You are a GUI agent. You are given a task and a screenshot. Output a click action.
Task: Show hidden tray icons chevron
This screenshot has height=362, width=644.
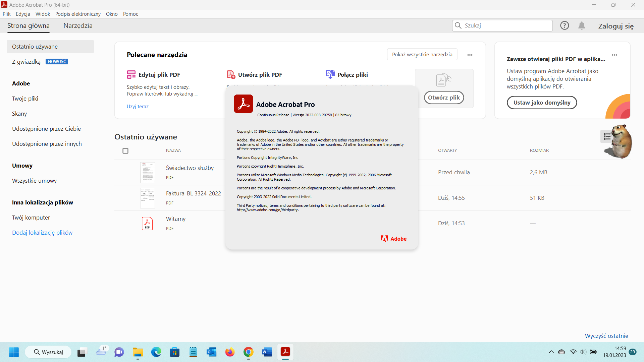click(x=551, y=352)
